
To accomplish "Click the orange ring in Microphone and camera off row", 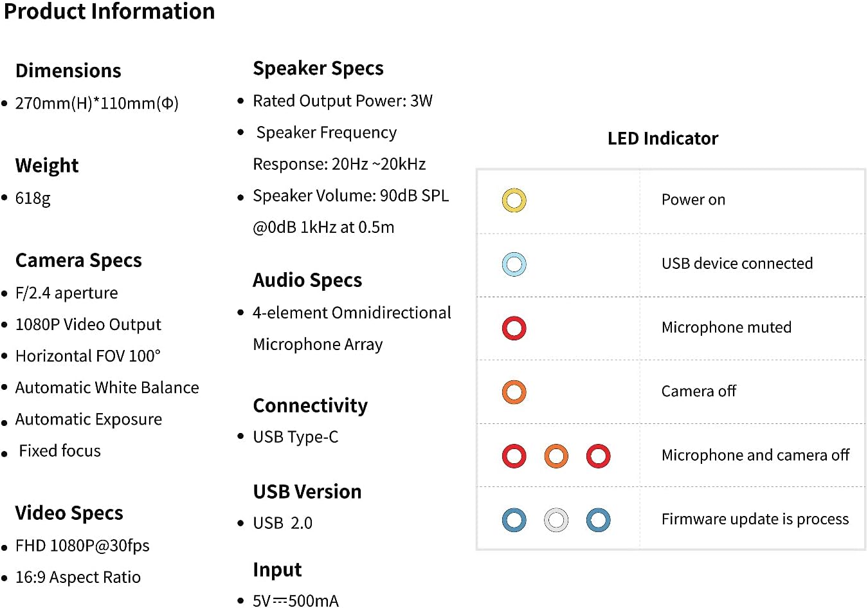I will coord(556,456).
